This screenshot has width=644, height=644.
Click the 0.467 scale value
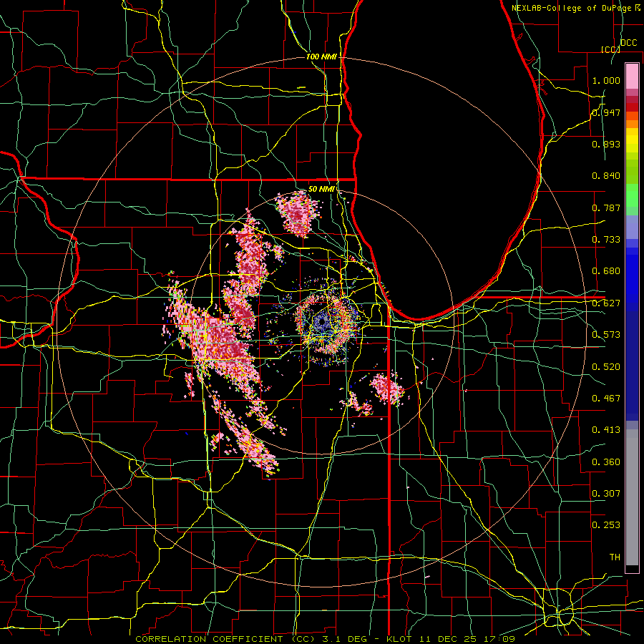coord(606,399)
